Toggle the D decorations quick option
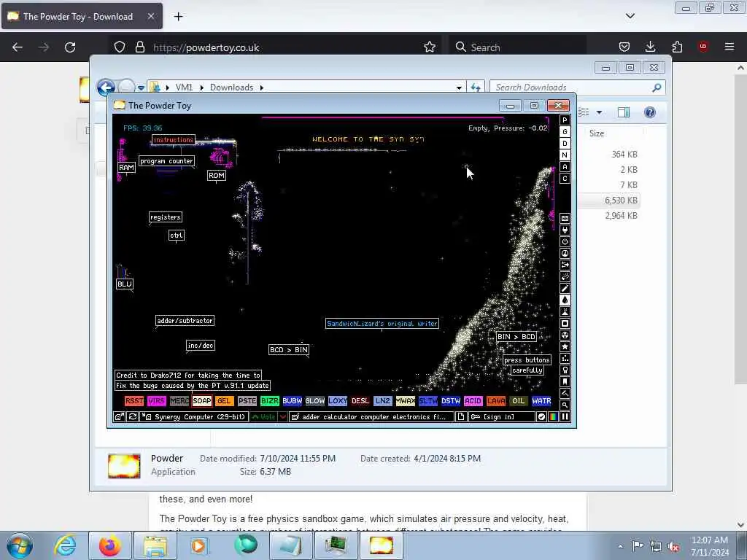The image size is (747, 560). (565, 144)
